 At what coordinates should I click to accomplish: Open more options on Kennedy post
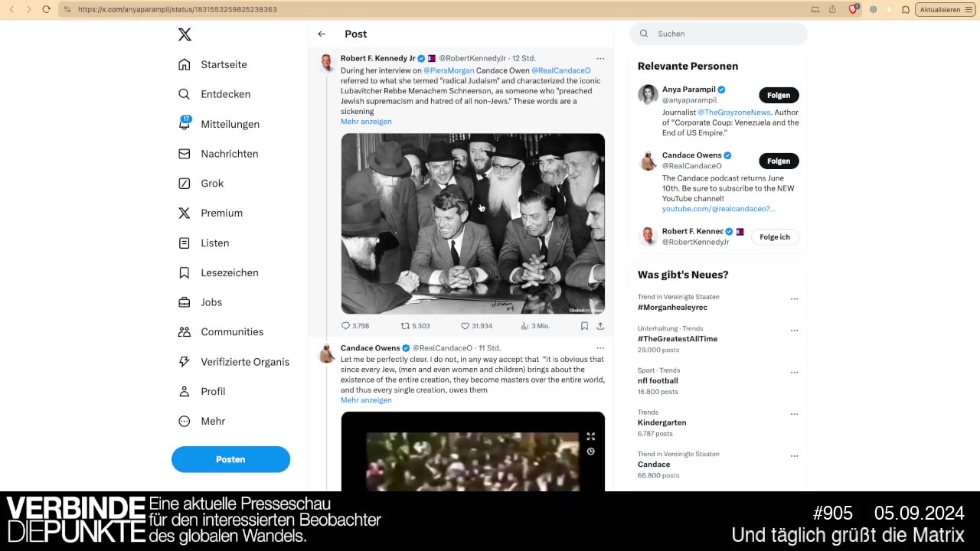(x=600, y=58)
